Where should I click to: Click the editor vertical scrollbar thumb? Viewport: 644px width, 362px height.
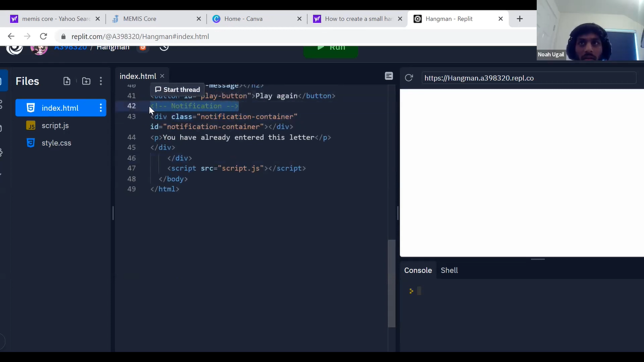391,283
